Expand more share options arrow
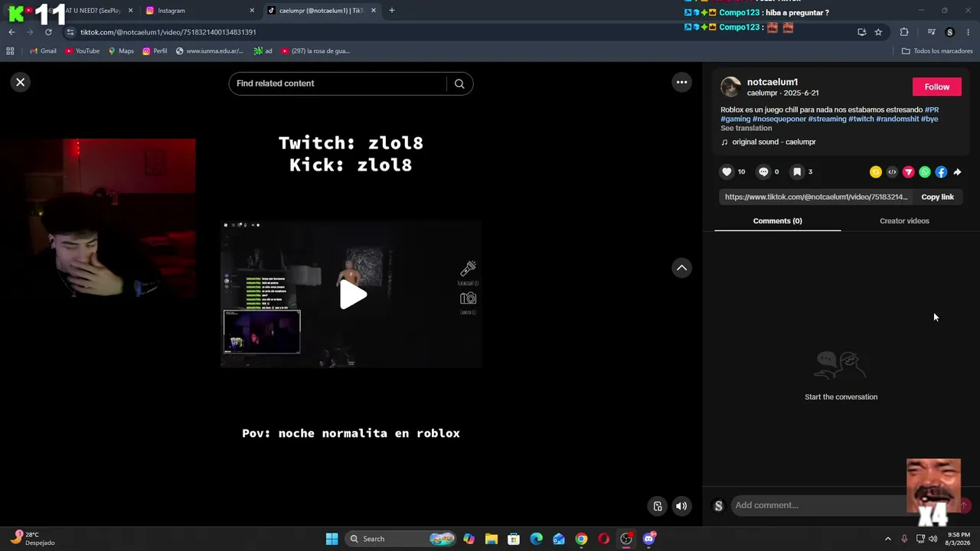 click(957, 172)
